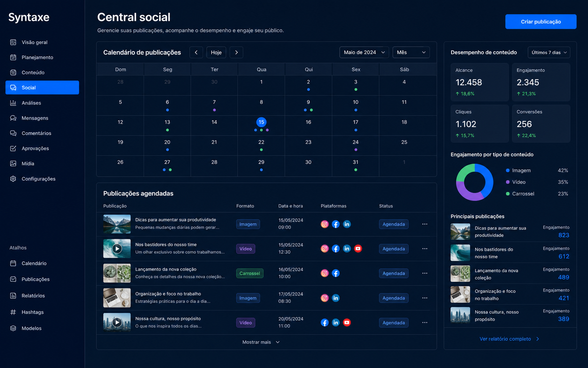
Task: Open the Hashtags shortcut icon
Action: [13, 312]
